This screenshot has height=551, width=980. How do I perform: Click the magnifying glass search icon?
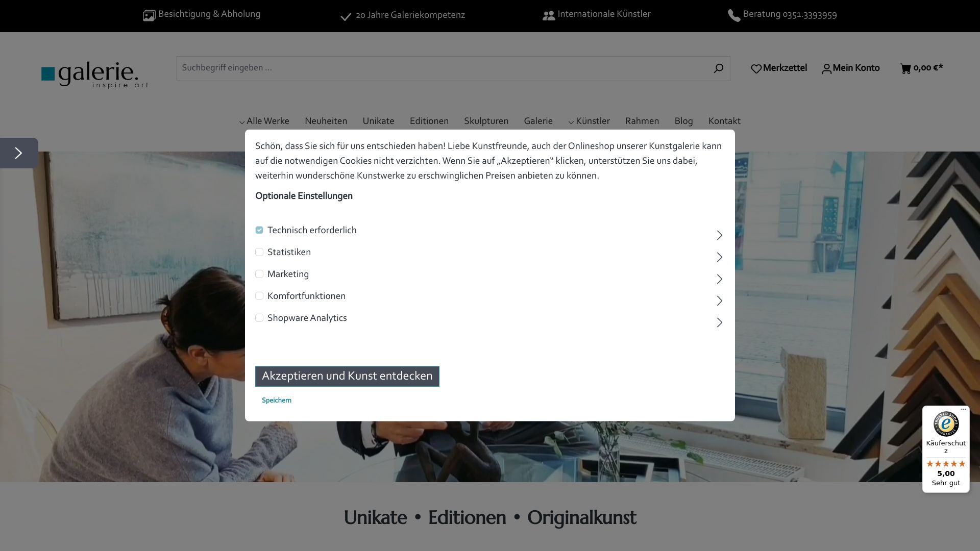718,68
